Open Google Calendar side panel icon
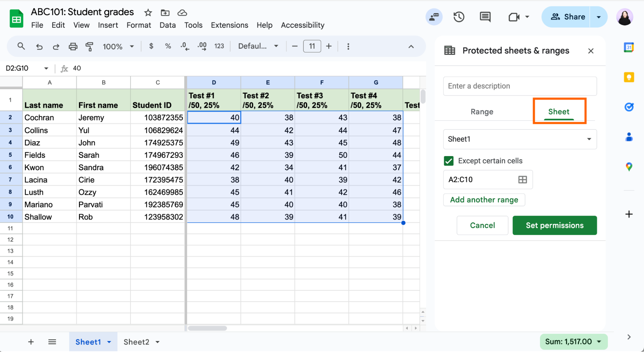 [629, 48]
